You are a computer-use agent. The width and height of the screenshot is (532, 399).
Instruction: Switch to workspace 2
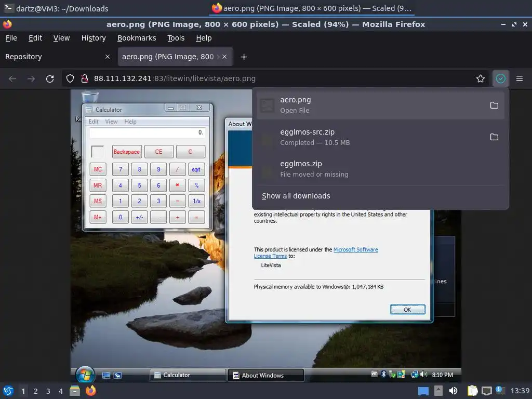click(x=36, y=391)
